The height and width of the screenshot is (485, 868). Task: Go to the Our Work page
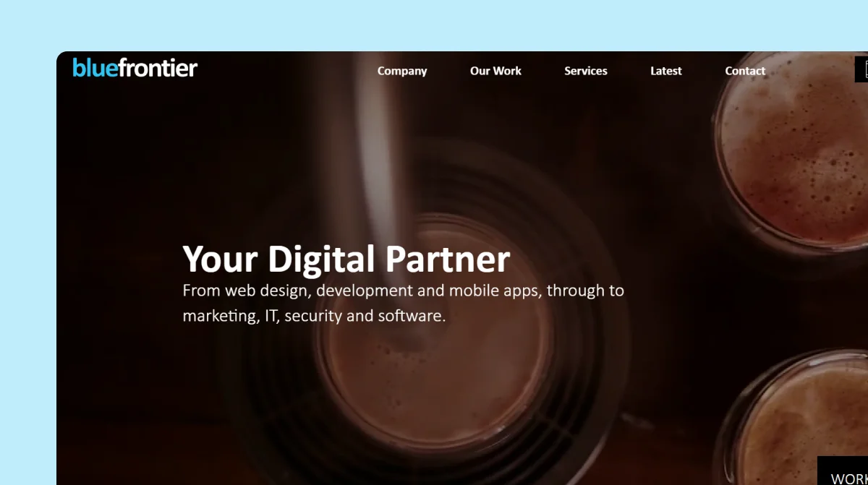pos(495,71)
